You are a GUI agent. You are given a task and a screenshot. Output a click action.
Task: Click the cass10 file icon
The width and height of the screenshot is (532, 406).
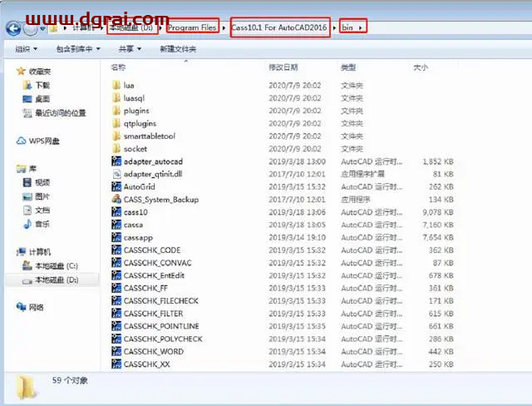(x=116, y=212)
